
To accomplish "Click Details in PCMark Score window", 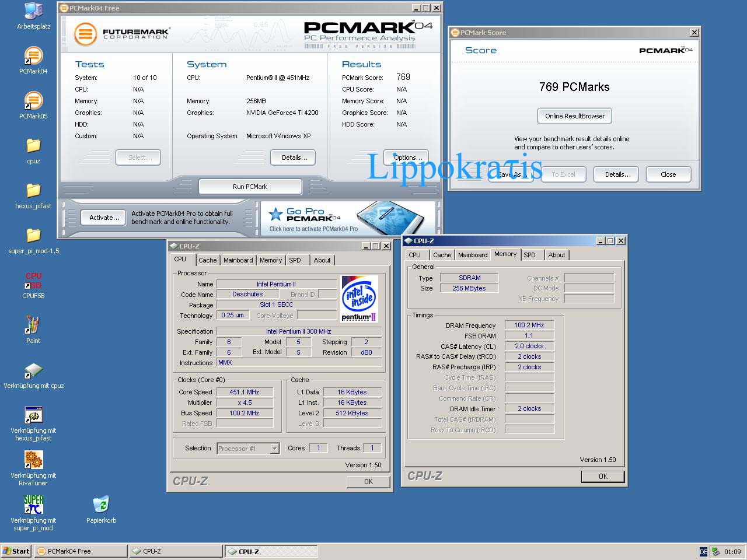I will point(616,174).
